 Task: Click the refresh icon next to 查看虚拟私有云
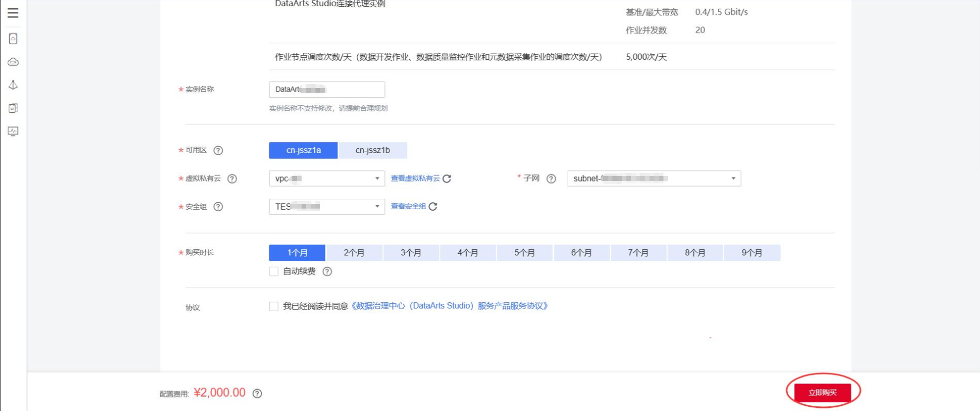(x=447, y=179)
